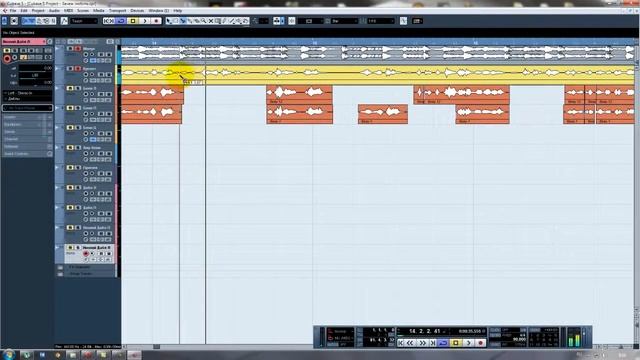
Task: Open the Project menu
Action: (x=38, y=11)
